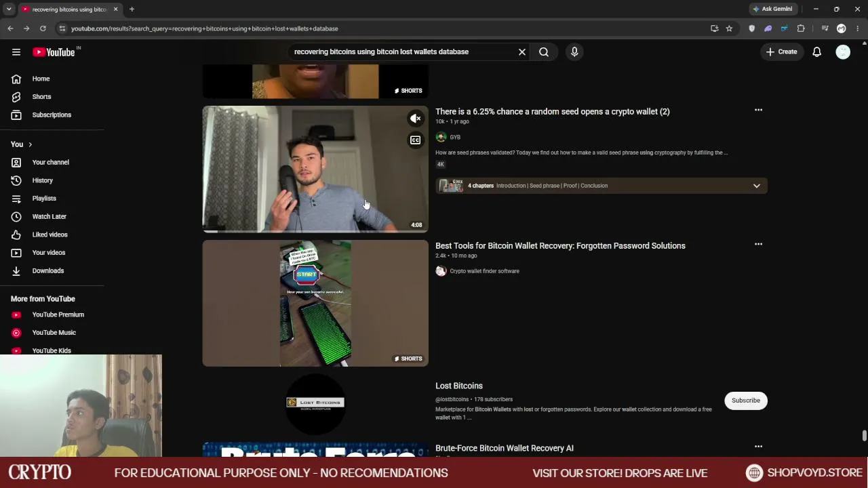Click the browser address bar URL
Screen dimensions: 868x488
(205, 28)
